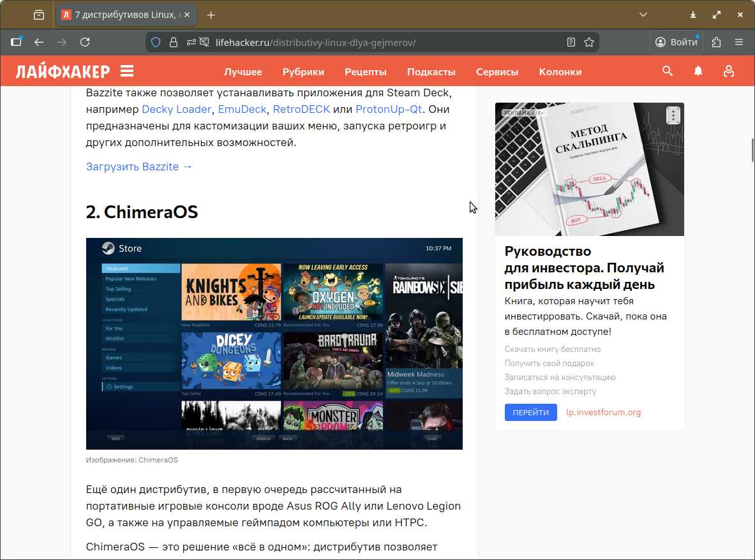Screen dimensions: 755x560
Task: Open the Firefox View tab list icon
Action: click(39, 15)
